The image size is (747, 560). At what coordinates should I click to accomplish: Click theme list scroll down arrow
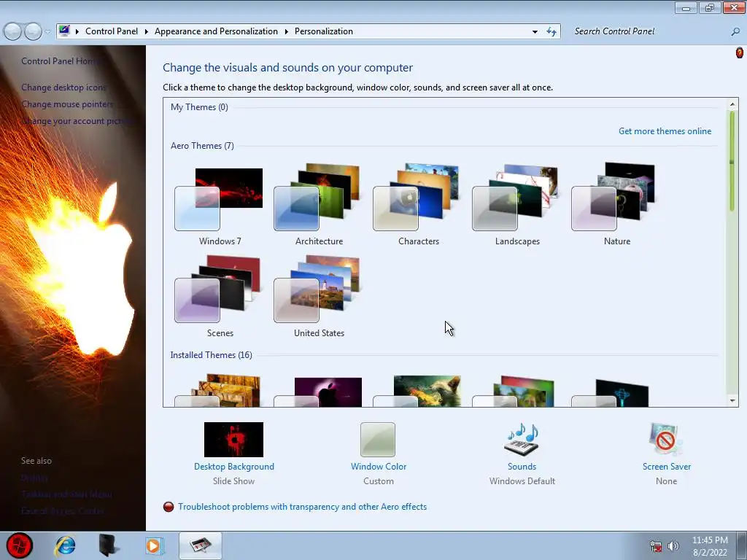pyautogui.click(x=732, y=401)
